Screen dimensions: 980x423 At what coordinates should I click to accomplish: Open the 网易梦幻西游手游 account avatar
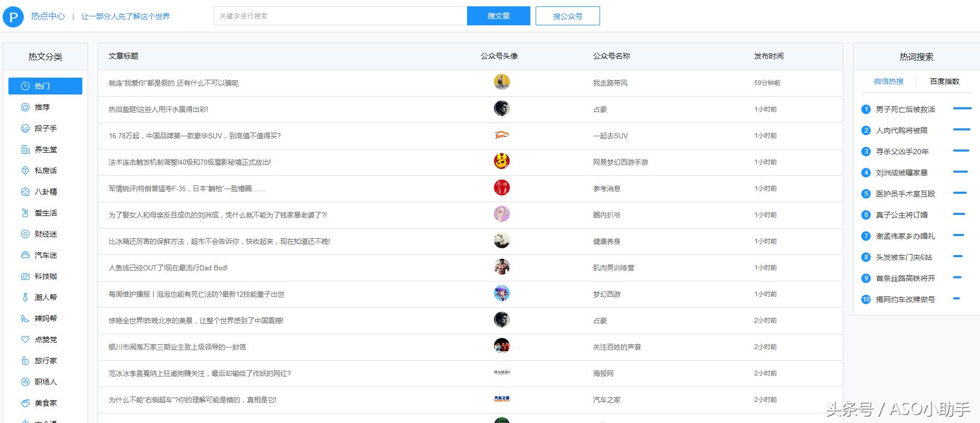(502, 161)
